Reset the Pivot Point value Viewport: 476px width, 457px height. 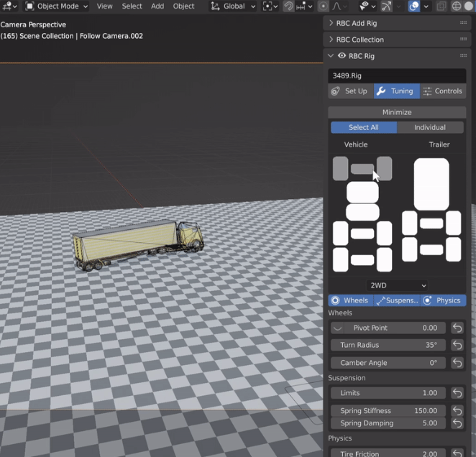click(x=457, y=328)
